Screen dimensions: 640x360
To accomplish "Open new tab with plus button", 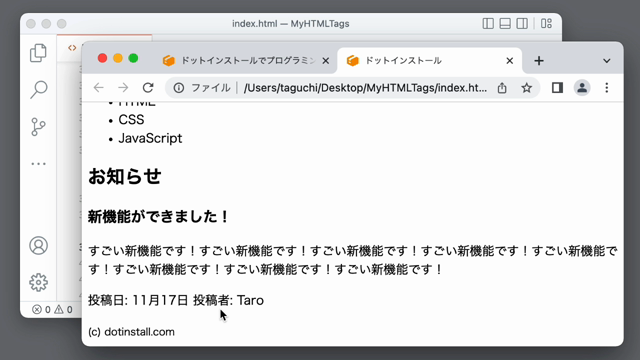I will (539, 61).
